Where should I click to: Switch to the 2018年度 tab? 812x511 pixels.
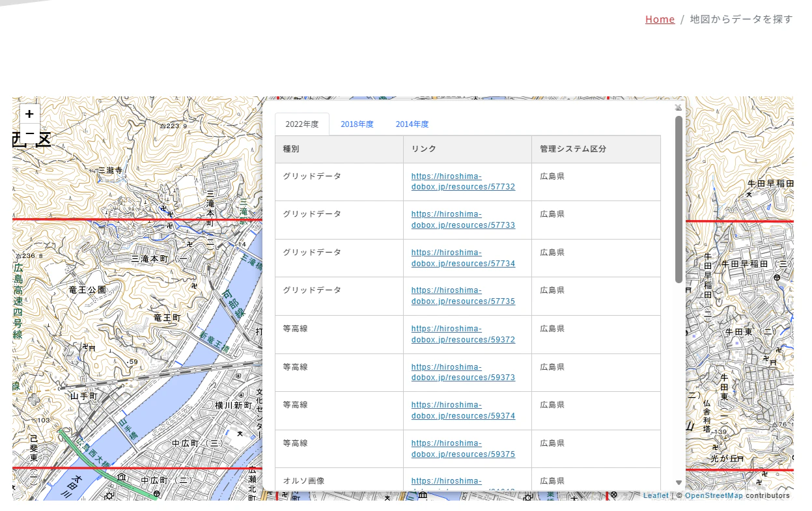(x=357, y=124)
